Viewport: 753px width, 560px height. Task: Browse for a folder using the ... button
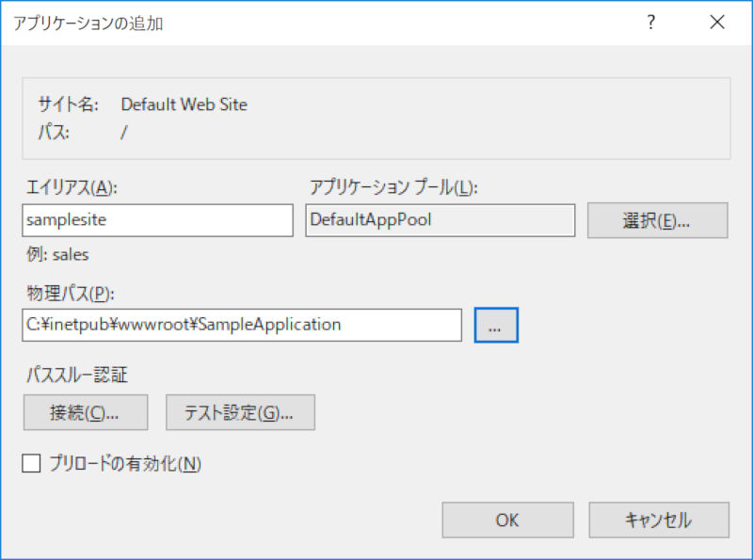pos(496,324)
